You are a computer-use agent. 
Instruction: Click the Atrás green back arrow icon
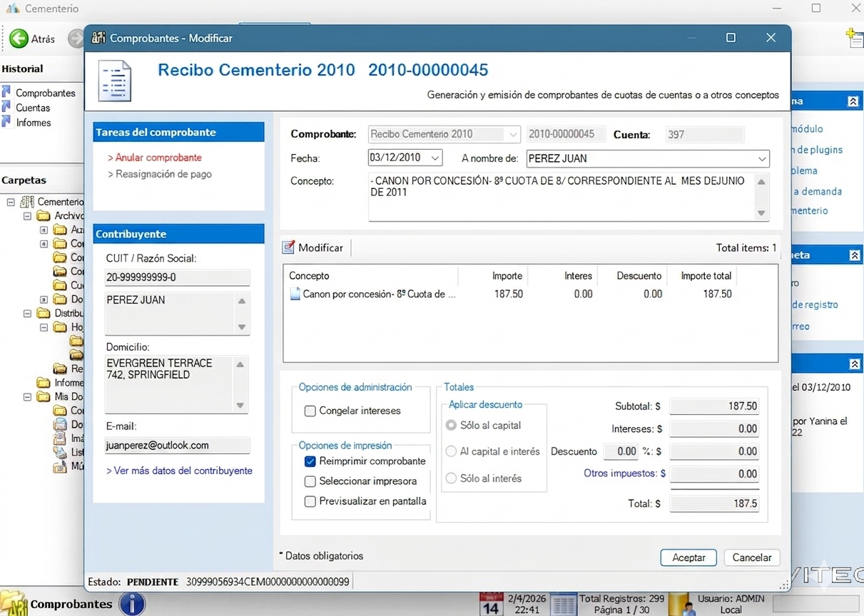point(19,38)
